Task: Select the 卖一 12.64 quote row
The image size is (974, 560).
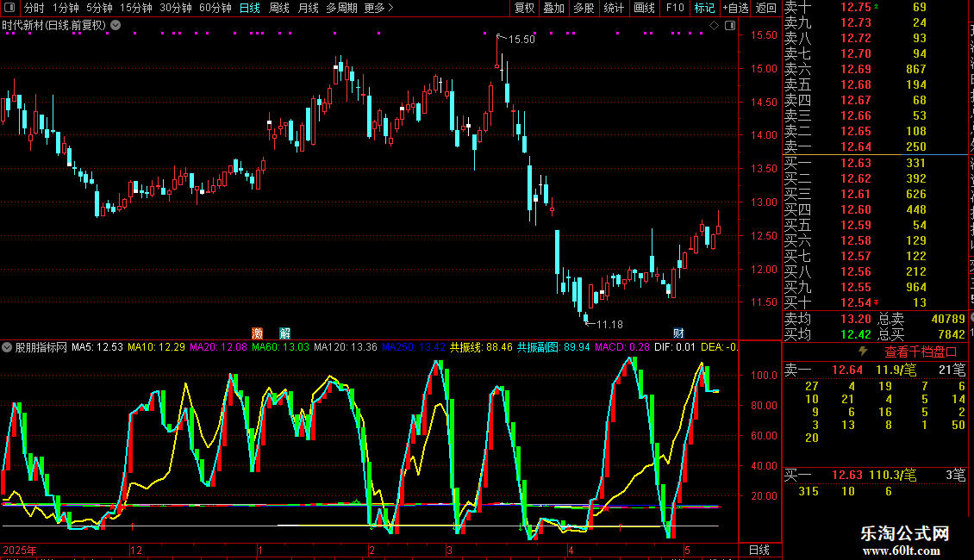Action: (876, 146)
